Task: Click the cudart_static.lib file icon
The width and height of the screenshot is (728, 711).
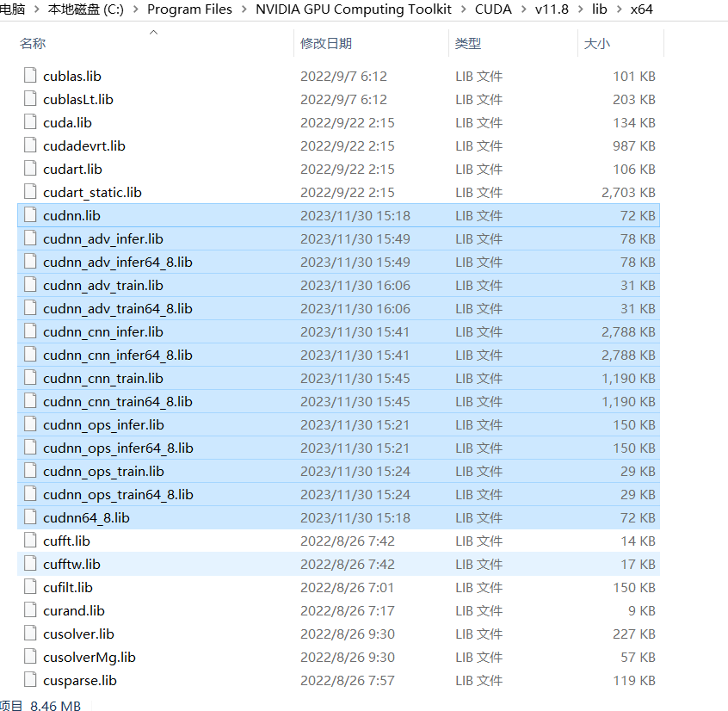Action: click(x=30, y=192)
